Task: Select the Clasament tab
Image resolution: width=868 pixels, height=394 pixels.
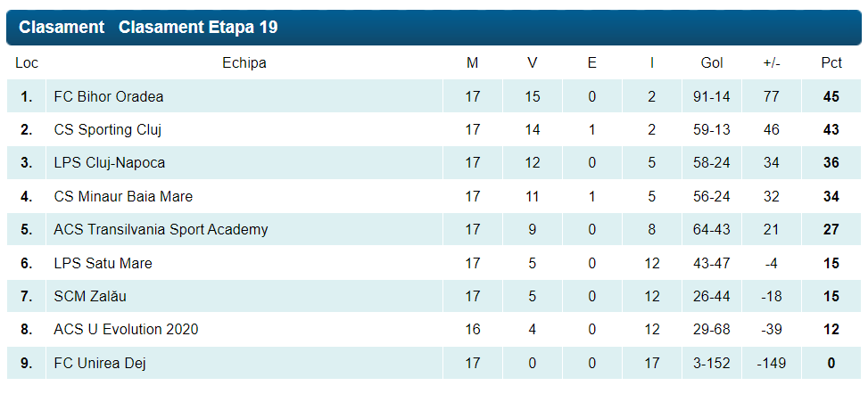Action: pyautogui.click(x=62, y=28)
